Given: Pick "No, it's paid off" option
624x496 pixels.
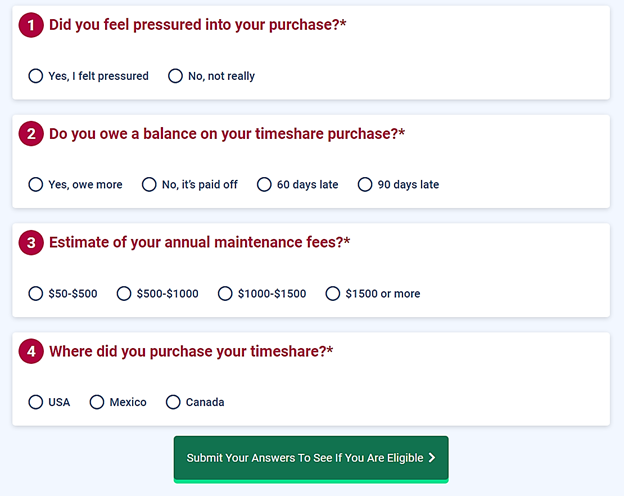Looking at the screenshot, I should [x=150, y=185].
